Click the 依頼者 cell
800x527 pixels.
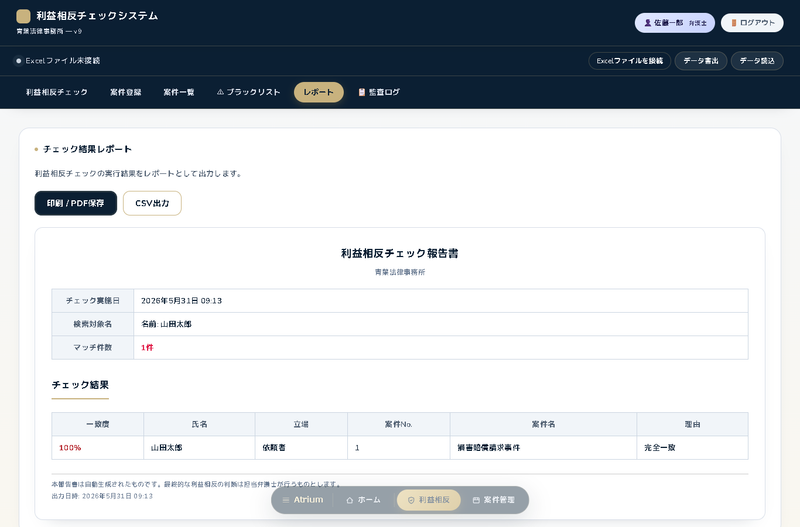pyautogui.click(x=301, y=448)
